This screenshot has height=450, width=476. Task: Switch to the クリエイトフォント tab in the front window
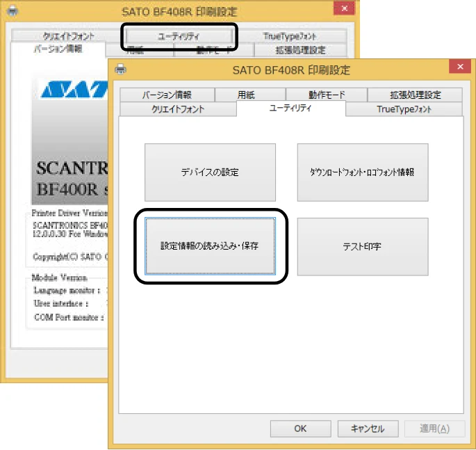[178, 109]
